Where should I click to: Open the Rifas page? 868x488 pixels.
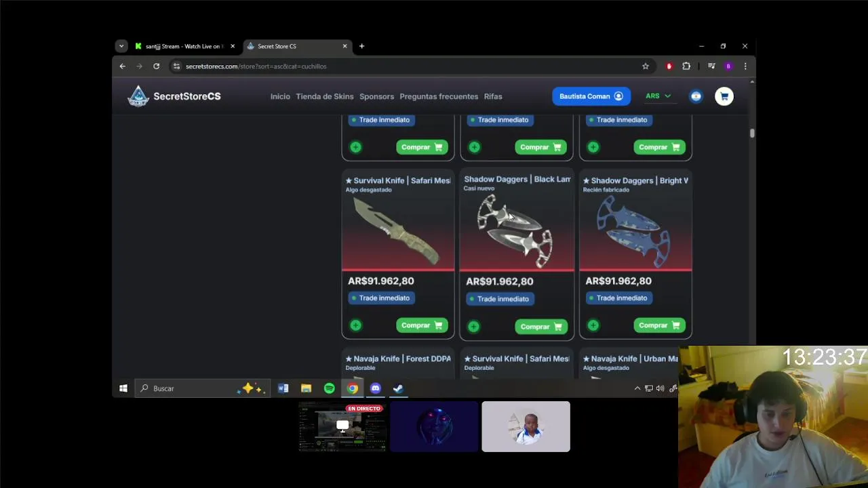tap(493, 96)
